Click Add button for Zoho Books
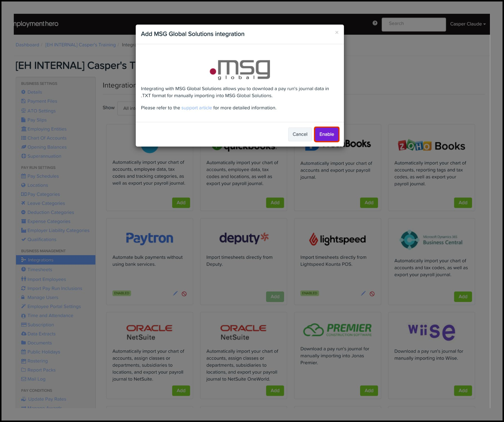The image size is (504, 422). tap(463, 203)
